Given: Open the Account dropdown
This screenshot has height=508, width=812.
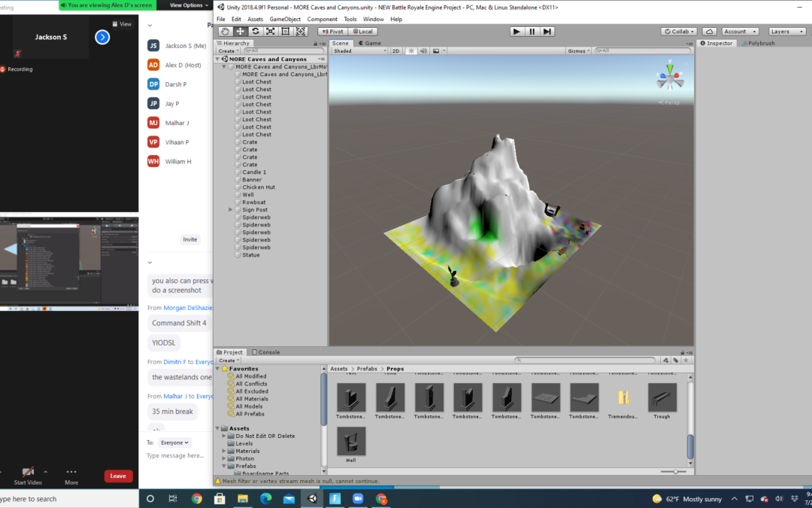Looking at the screenshot, I should click(x=741, y=32).
